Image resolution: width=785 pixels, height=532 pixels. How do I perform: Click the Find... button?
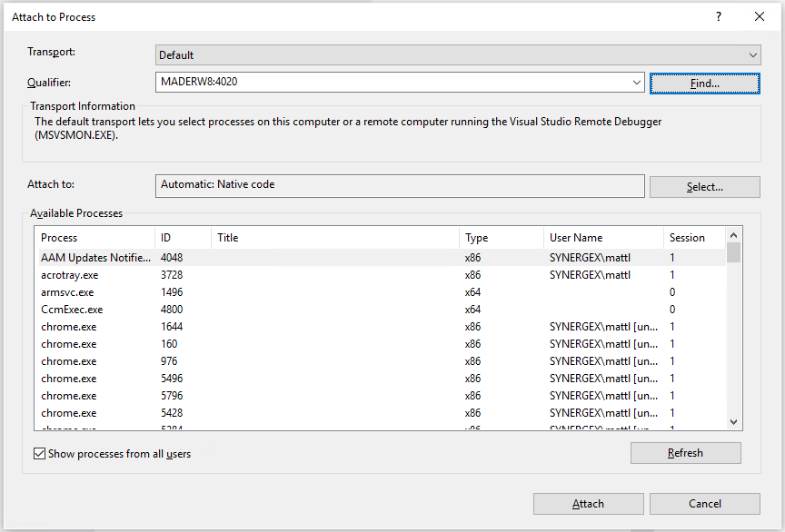click(704, 83)
